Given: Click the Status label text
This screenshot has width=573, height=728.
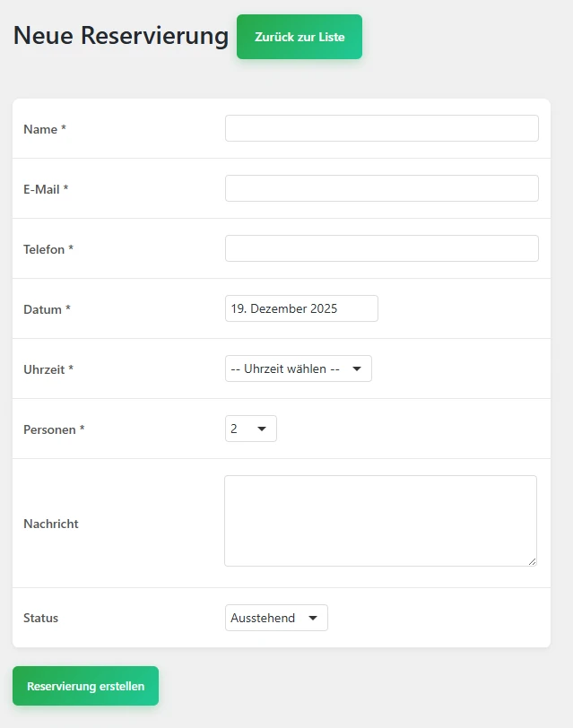Looking at the screenshot, I should (41, 618).
